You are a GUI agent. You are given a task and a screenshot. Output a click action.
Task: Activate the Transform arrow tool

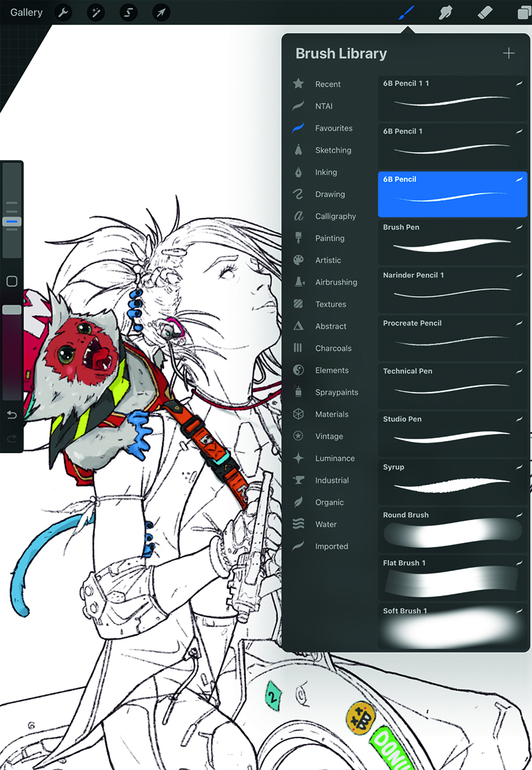(161, 12)
